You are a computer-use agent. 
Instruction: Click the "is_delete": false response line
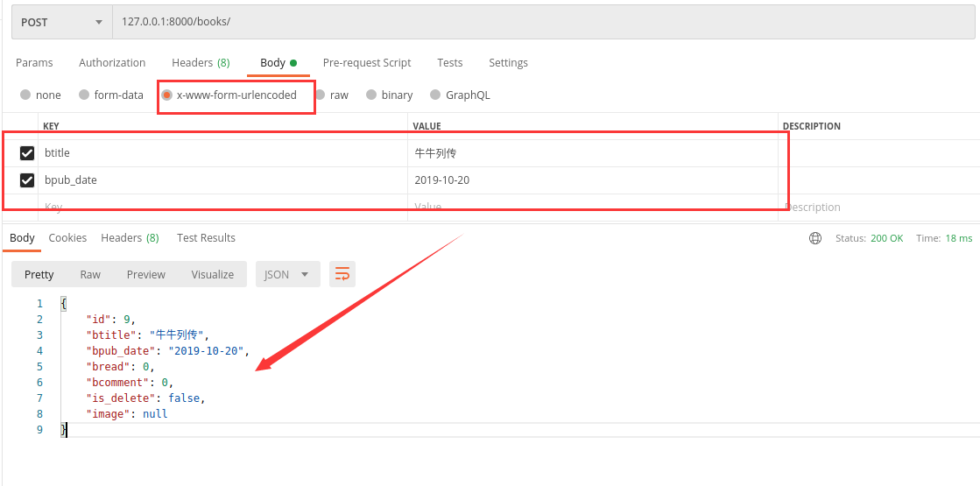click(145, 398)
